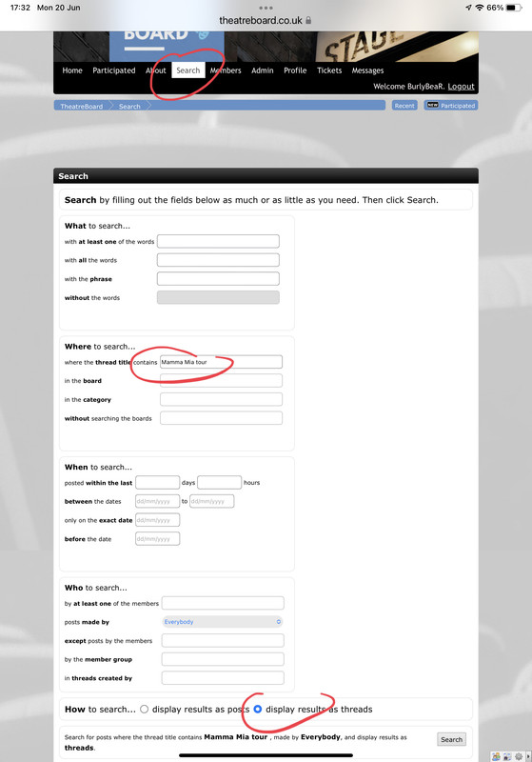Focus the at least one of the members field
This screenshot has height=762, width=532.
(x=223, y=603)
